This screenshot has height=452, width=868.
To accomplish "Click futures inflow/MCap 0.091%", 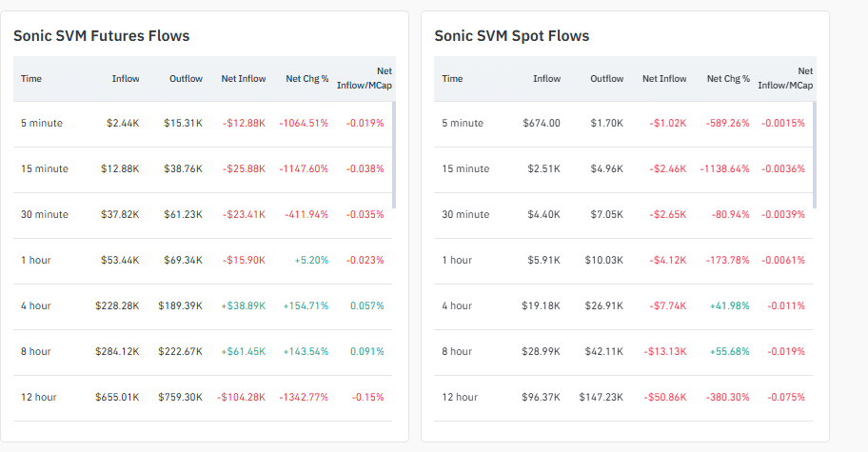I will point(367,351).
